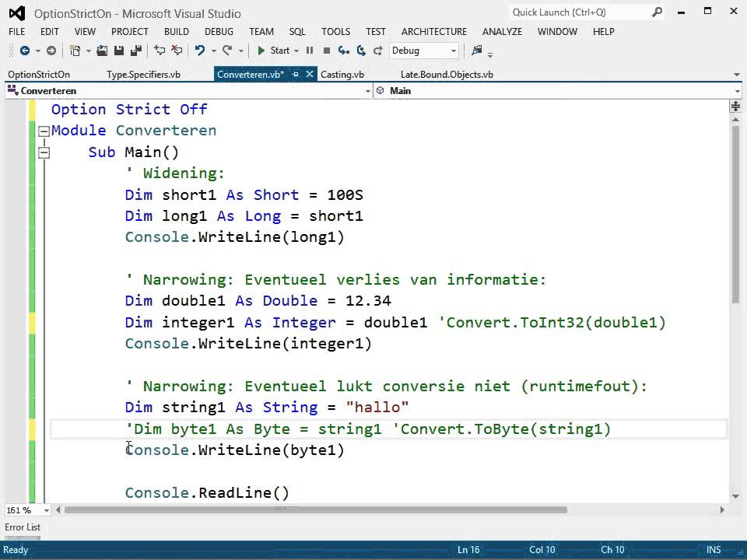Open the VIEW menu
The height and width of the screenshot is (560, 747).
85,31
